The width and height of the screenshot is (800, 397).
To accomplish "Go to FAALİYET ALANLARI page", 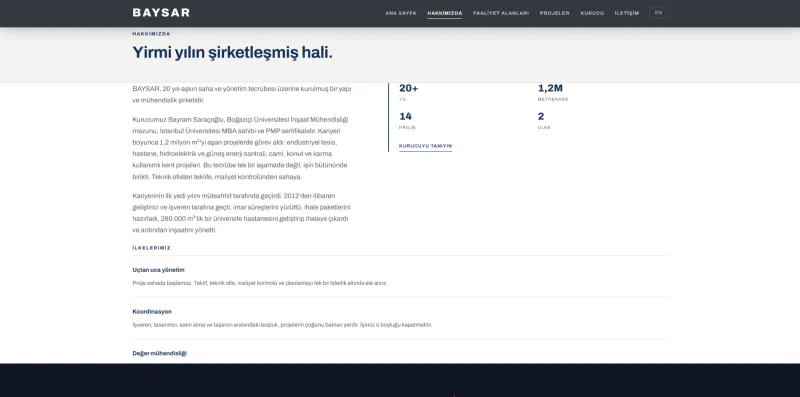I will (x=501, y=13).
